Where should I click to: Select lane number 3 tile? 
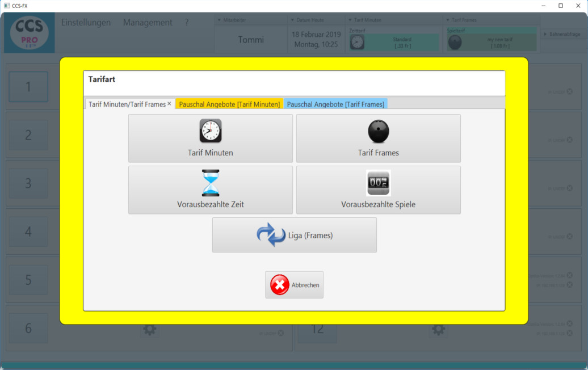point(28,183)
